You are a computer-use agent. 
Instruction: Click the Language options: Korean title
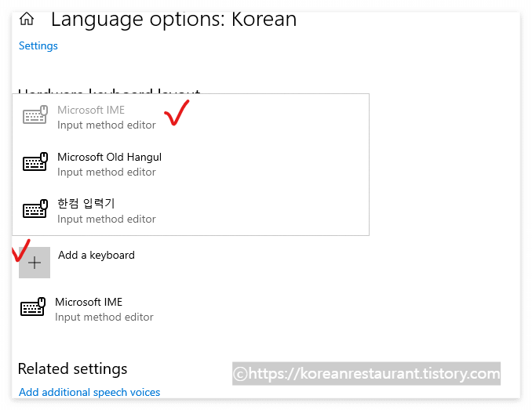tap(173, 19)
